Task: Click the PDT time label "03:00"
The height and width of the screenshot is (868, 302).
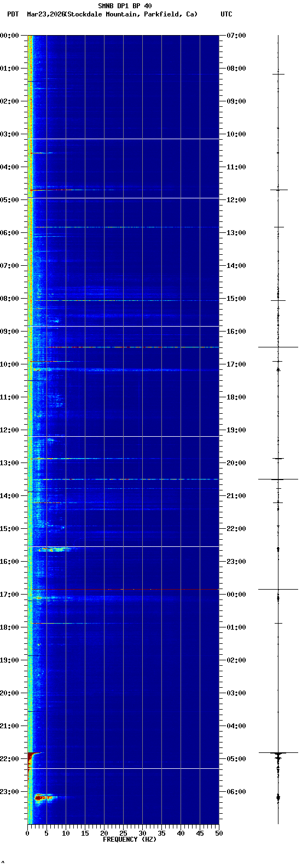Action: (x=9, y=134)
